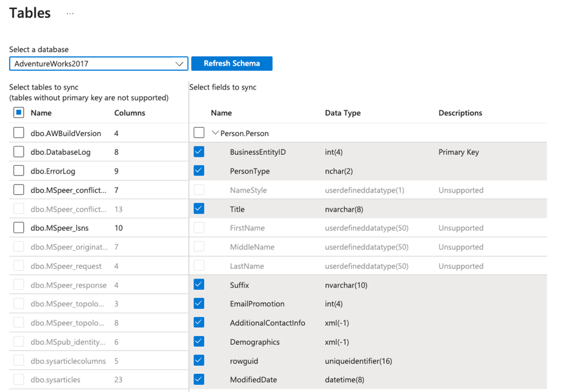Image resolution: width=570 pixels, height=392 pixels.
Task: Select the dbo.AWBuildVersion table name
Action: point(66,133)
